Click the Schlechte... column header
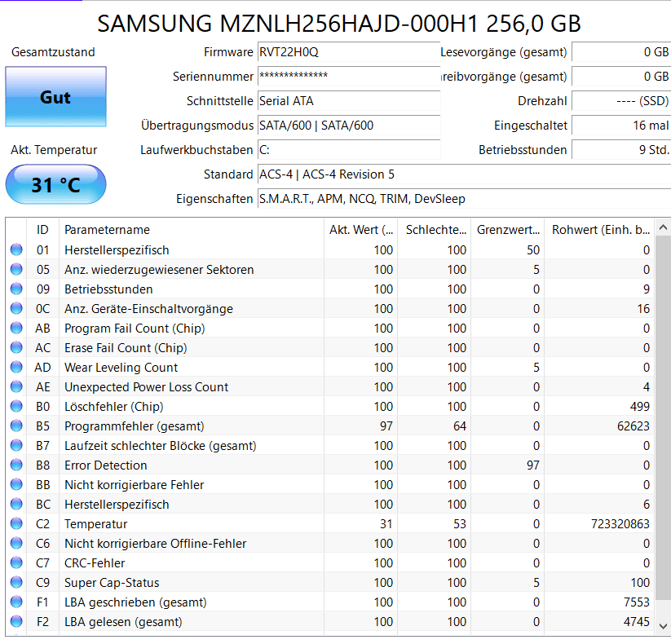The width and height of the screenshot is (671, 644). 435,230
